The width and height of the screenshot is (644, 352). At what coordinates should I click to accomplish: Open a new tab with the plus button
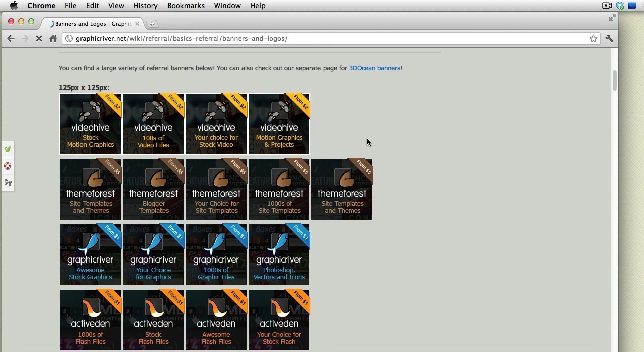click(x=152, y=24)
